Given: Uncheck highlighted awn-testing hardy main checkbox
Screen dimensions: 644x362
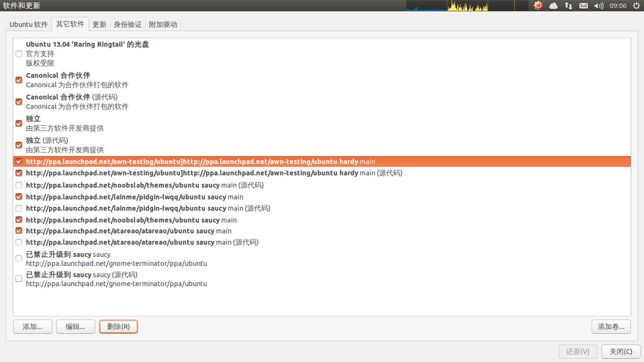Looking at the screenshot, I should 19,161.
